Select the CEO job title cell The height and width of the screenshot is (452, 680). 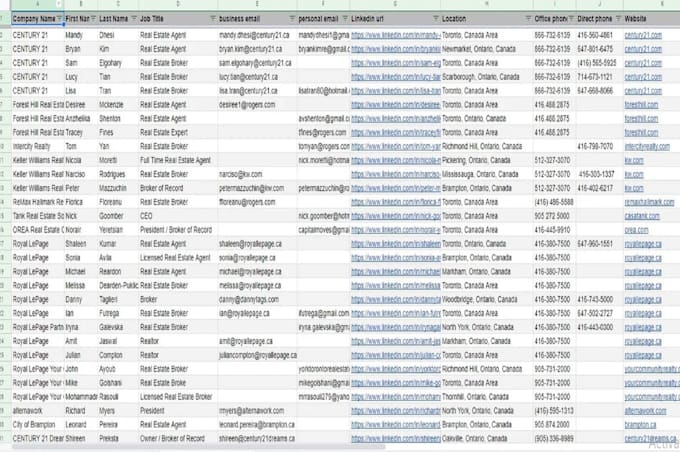click(x=178, y=216)
